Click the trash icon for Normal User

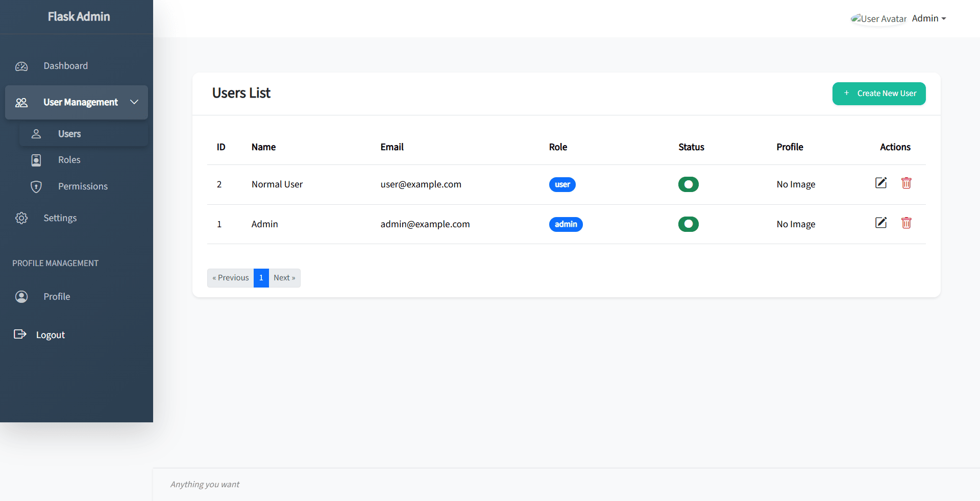coord(906,183)
